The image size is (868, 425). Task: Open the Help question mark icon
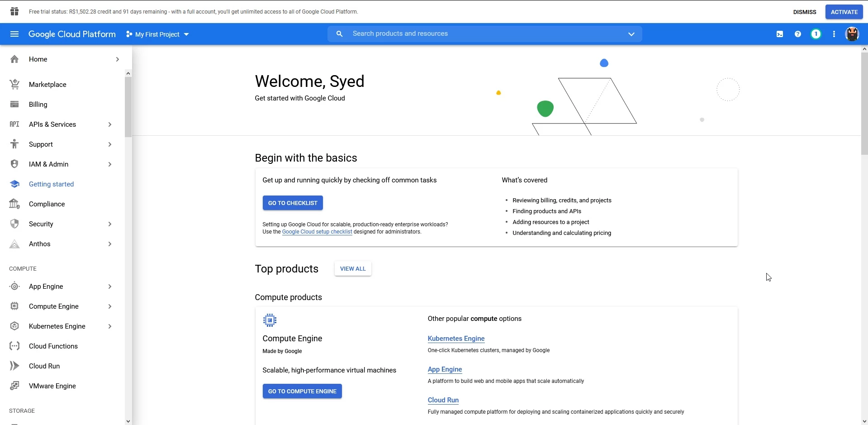pyautogui.click(x=798, y=34)
